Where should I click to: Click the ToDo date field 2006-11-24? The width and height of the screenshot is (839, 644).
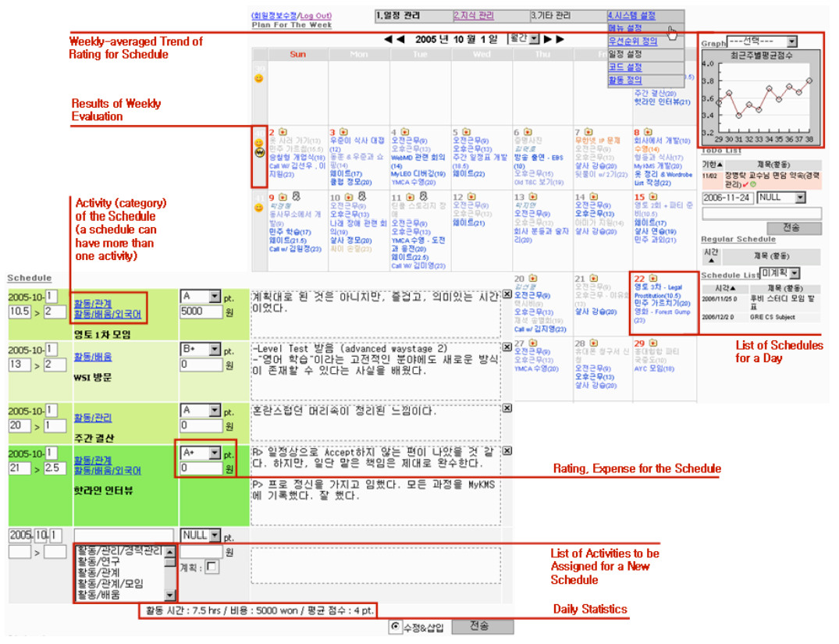(727, 198)
